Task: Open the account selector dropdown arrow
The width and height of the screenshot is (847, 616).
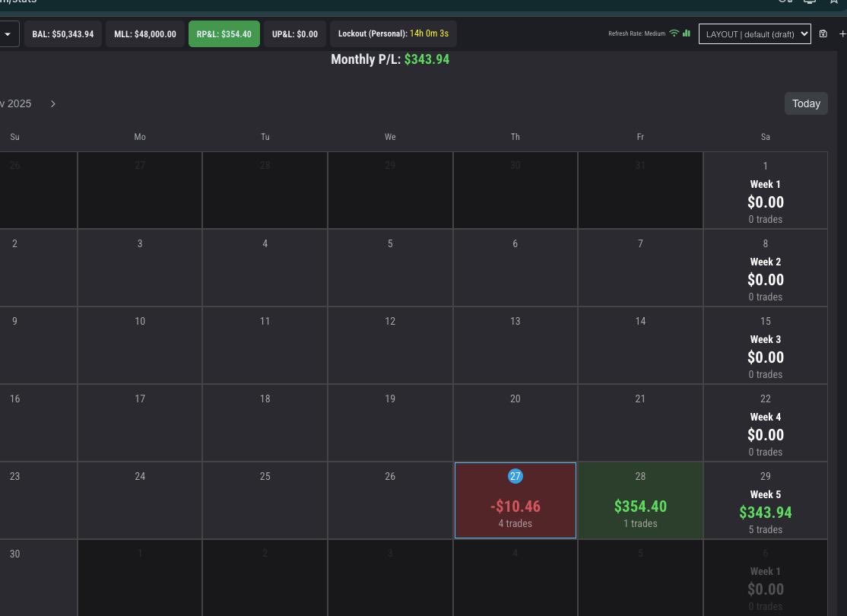Action: [8, 34]
